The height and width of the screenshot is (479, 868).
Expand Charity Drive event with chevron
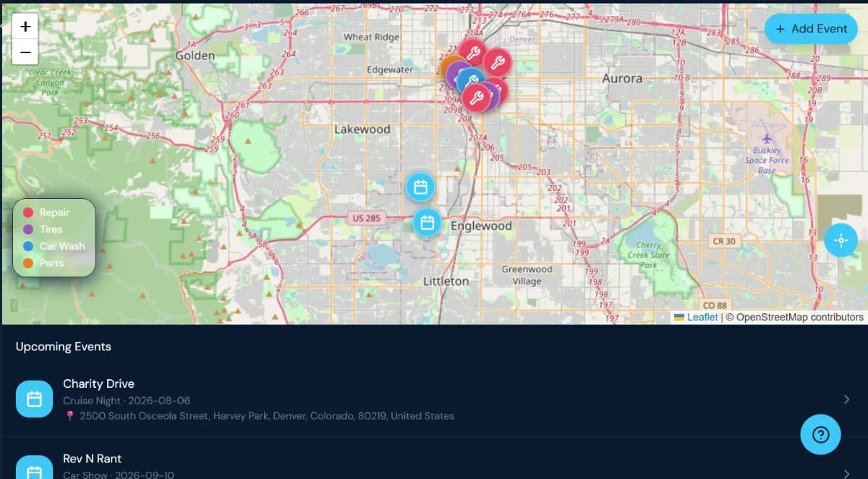coord(847,399)
